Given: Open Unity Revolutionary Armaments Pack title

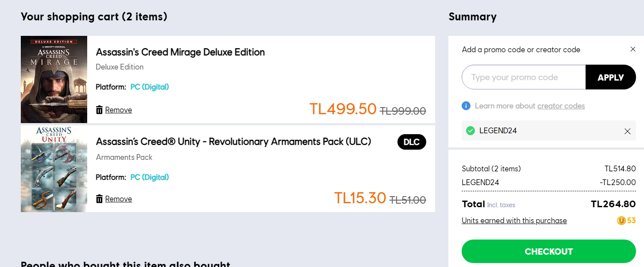Looking at the screenshot, I should [233, 142].
